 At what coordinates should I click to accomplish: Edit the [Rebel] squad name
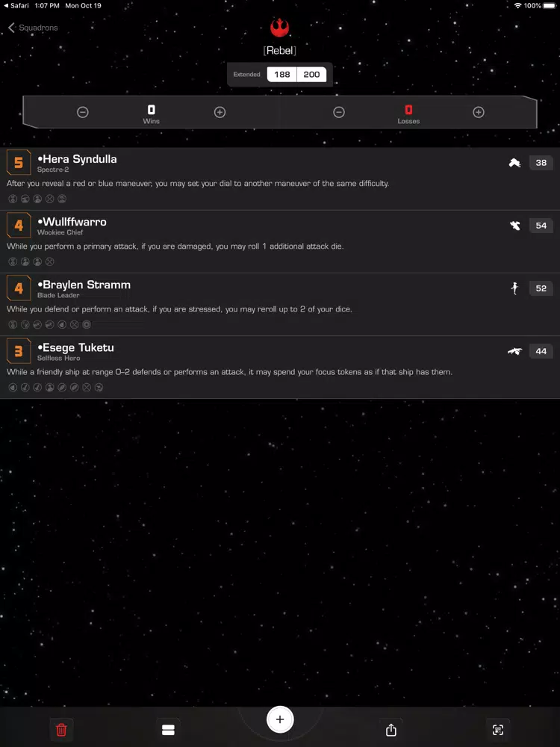(280, 51)
